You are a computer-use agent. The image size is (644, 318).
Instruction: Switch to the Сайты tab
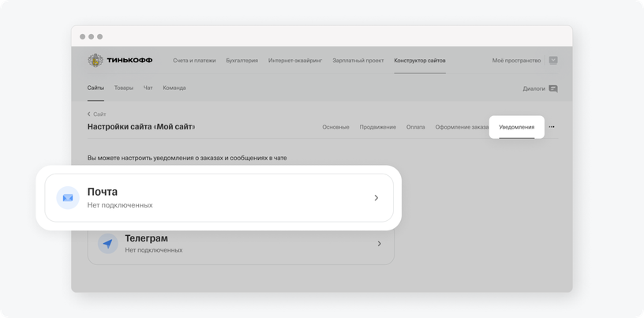click(95, 88)
